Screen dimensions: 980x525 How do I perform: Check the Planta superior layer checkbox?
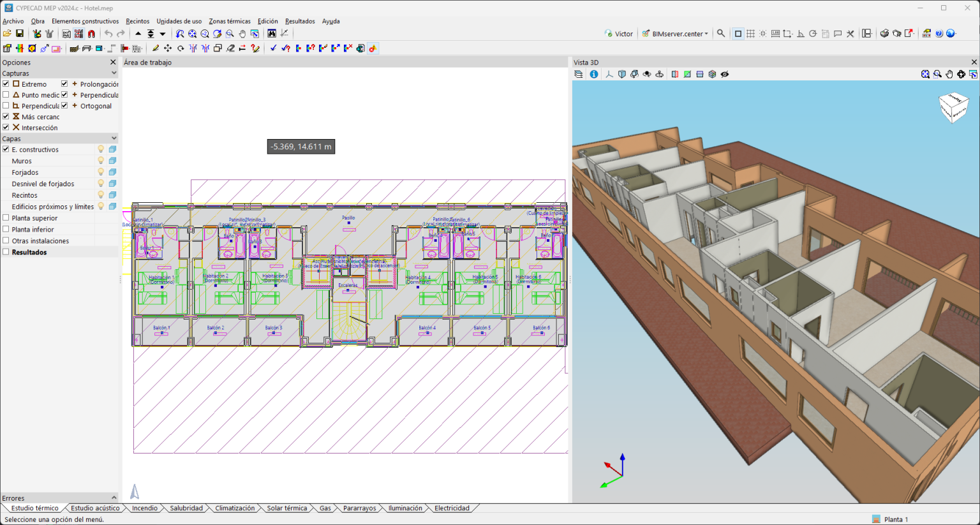[x=6, y=218]
